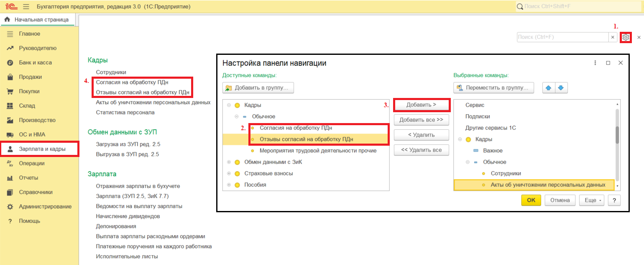Switch to the Начальная страница tab
Screen dimensions: 644x265
pyautogui.click(x=38, y=20)
